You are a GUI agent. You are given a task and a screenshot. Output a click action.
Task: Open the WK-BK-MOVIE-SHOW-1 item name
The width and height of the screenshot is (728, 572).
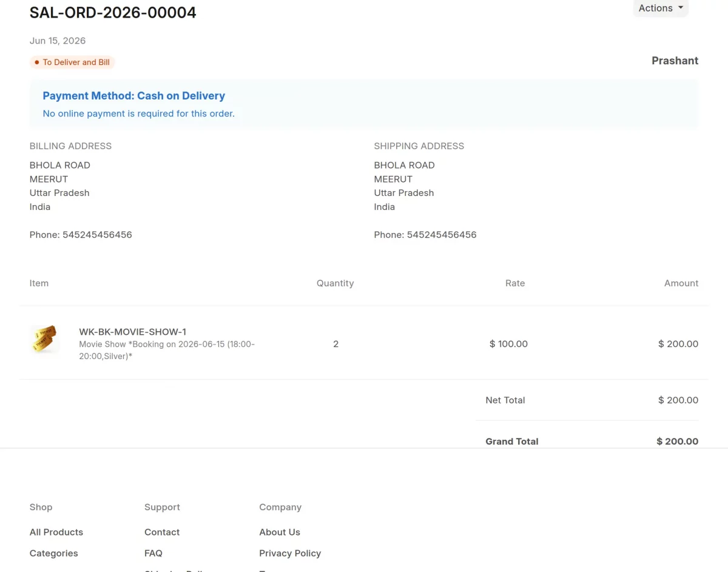coord(132,332)
